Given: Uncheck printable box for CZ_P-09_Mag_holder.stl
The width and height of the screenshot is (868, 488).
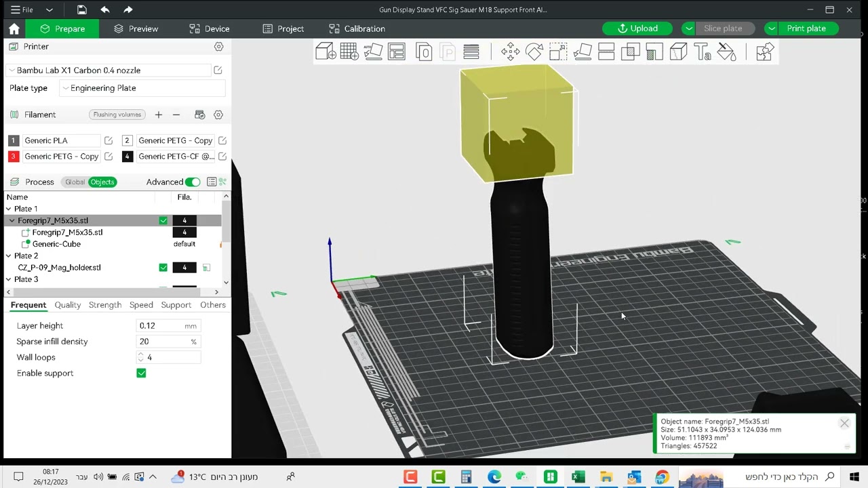Looking at the screenshot, I should point(163,268).
